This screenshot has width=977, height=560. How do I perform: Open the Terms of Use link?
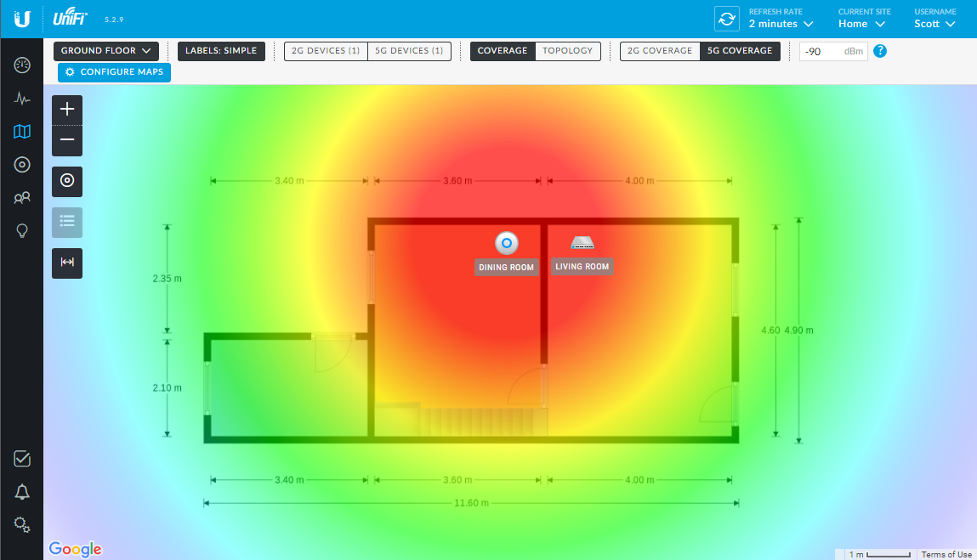946,553
